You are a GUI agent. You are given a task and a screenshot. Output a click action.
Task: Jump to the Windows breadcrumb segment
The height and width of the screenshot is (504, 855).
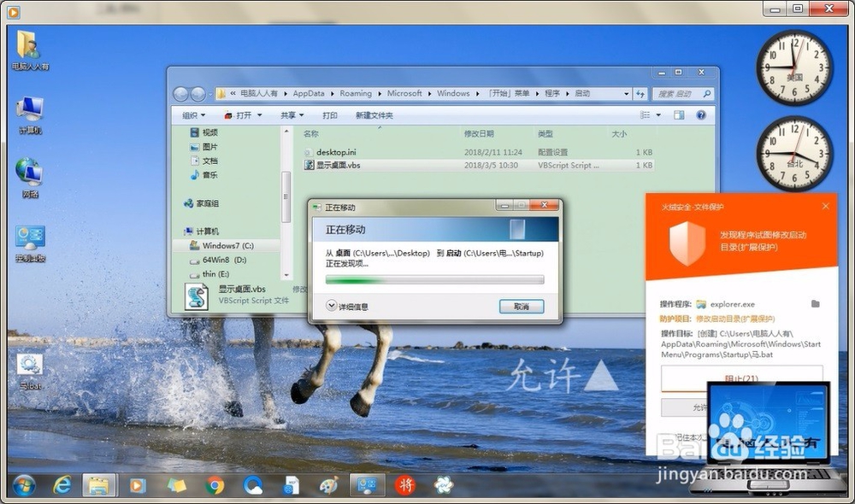tap(452, 94)
